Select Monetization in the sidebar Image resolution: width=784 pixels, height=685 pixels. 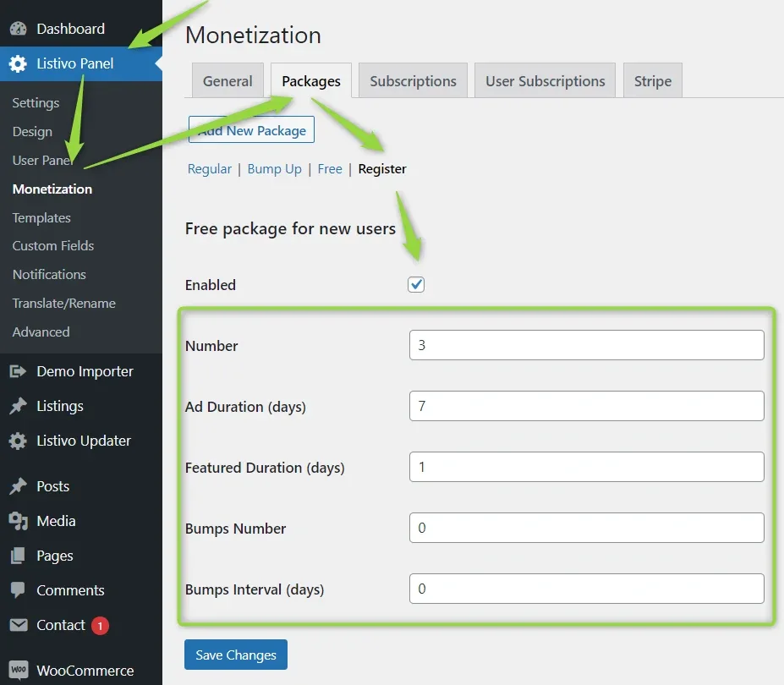point(52,189)
